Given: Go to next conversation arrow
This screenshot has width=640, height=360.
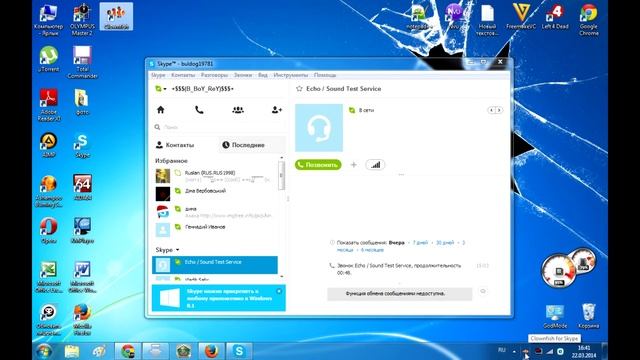Looking at the screenshot, I should (x=499, y=110).
